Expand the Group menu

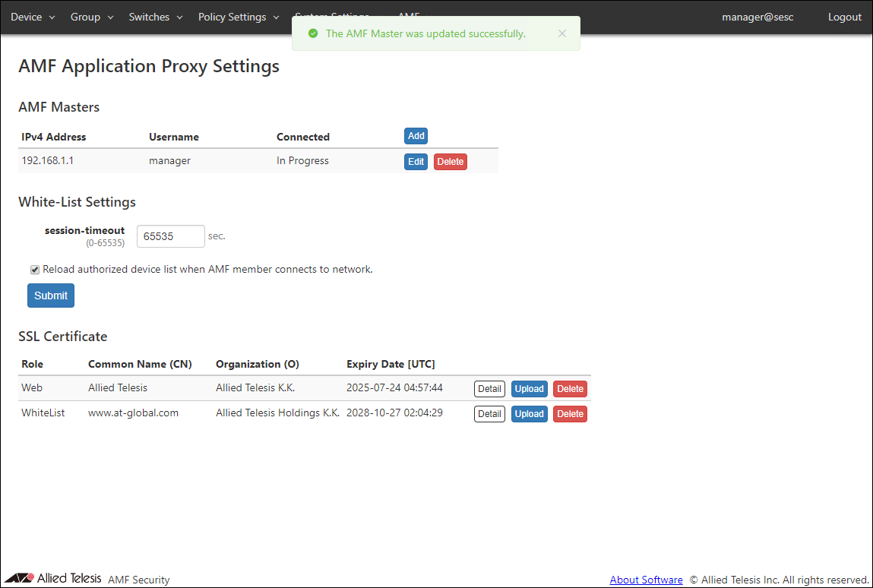tap(91, 17)
